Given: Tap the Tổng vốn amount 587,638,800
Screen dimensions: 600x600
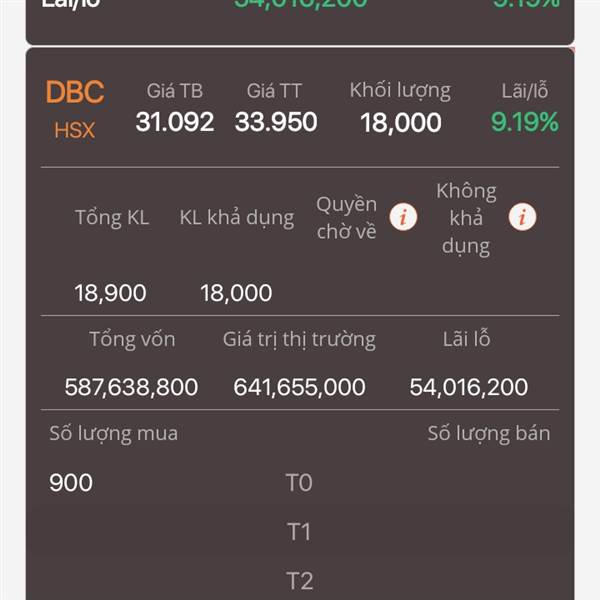Looking at the screenshot, I should pyautogui.click(x=131, y=387).
